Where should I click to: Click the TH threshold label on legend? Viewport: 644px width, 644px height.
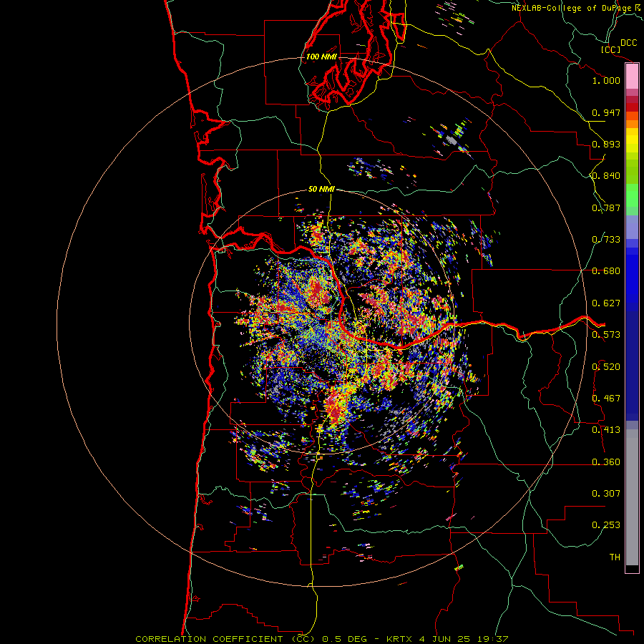click(615, 557)
